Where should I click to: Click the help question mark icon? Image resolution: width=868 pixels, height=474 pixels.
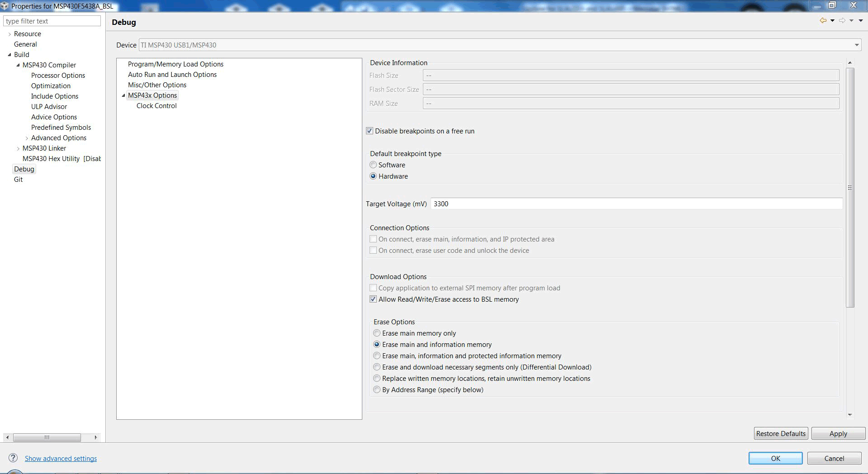point(14,458)
